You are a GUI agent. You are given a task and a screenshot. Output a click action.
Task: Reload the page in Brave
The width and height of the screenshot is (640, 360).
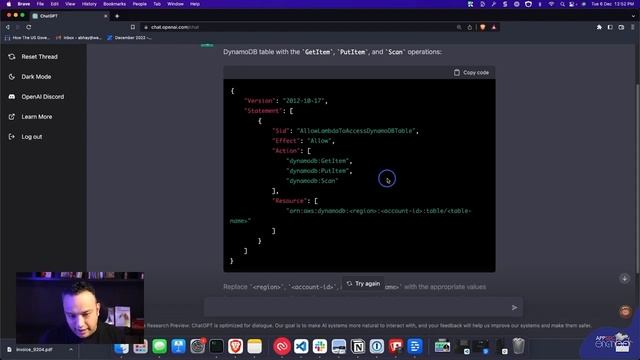[x=29, y=27]
